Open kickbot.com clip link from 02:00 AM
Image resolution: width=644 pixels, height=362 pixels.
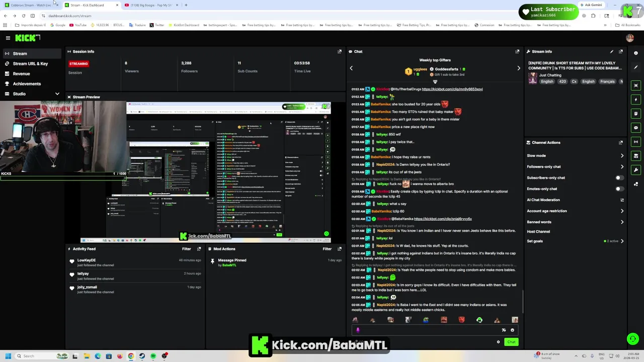pos(443,219)
